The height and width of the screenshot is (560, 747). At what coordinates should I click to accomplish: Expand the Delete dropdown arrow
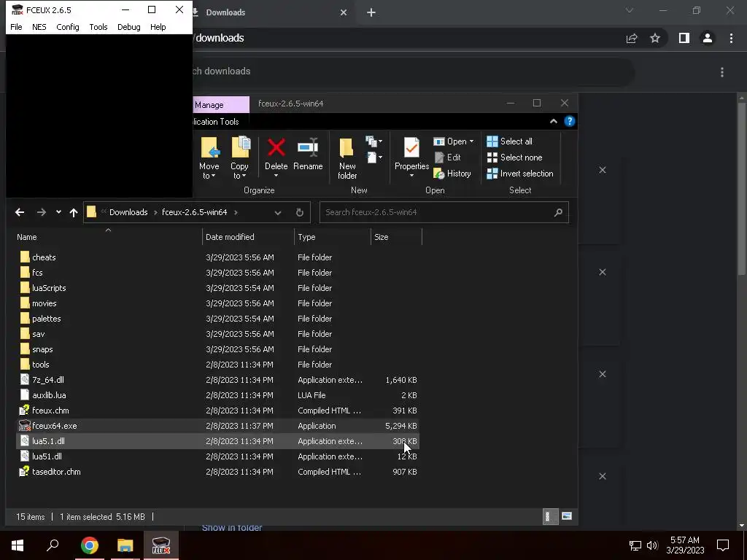click(276, 176)
